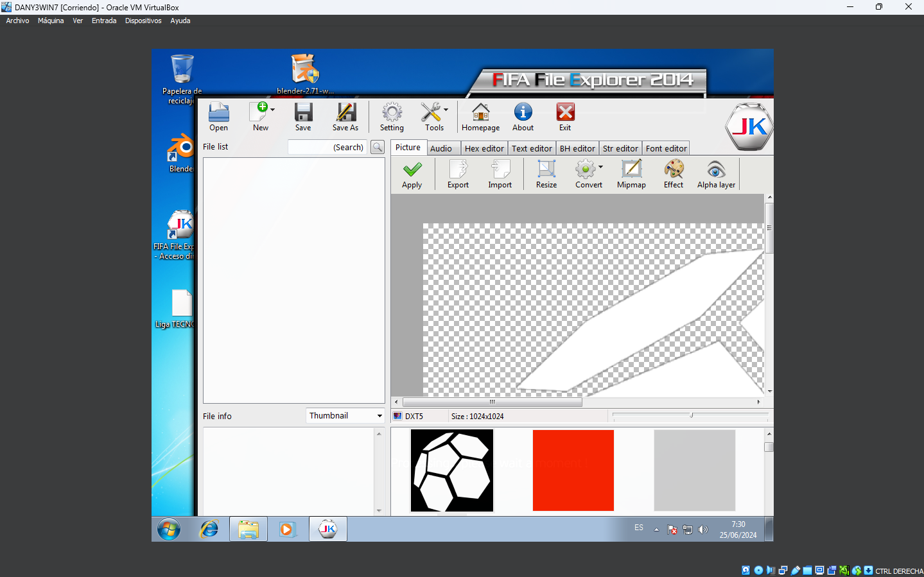Click the Mipmap tool icon
Screen dimensions: 924x577
pos(631,169)
